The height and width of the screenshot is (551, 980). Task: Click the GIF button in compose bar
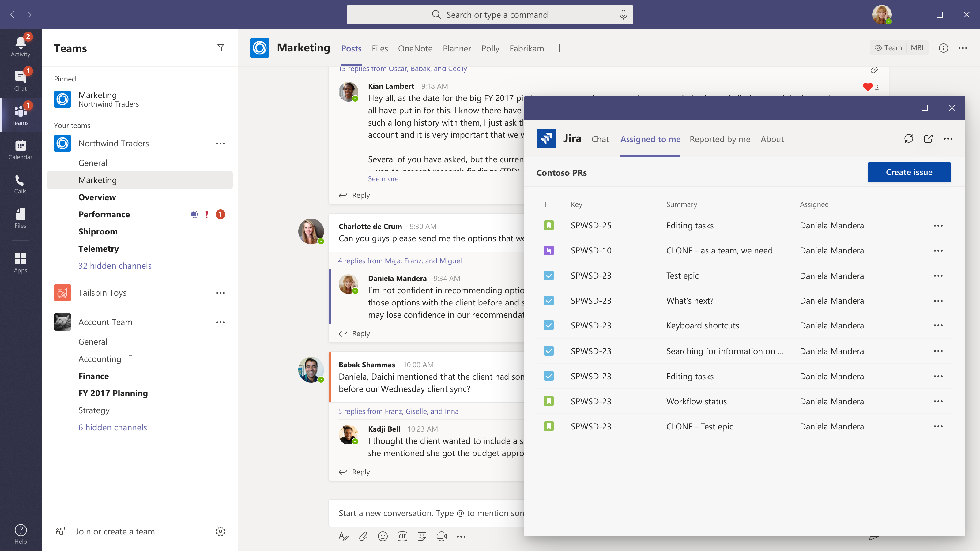click(402, 536)
